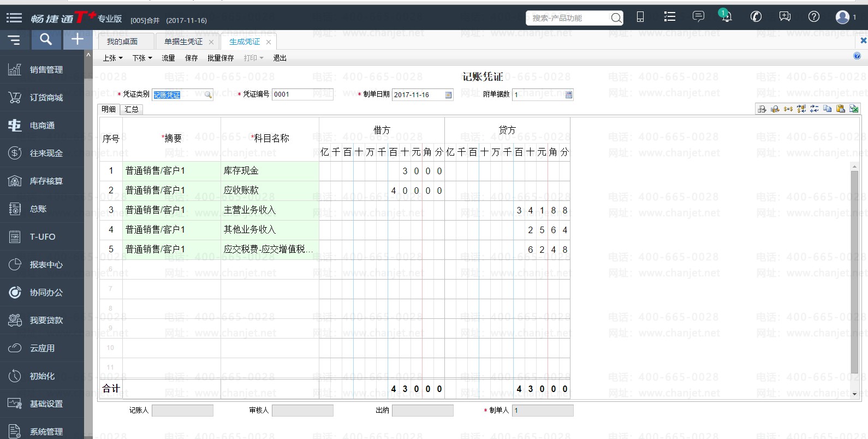Click the voucher table vertical scrollbar
This screenshot has height=439, width=868.
(854, 273)
